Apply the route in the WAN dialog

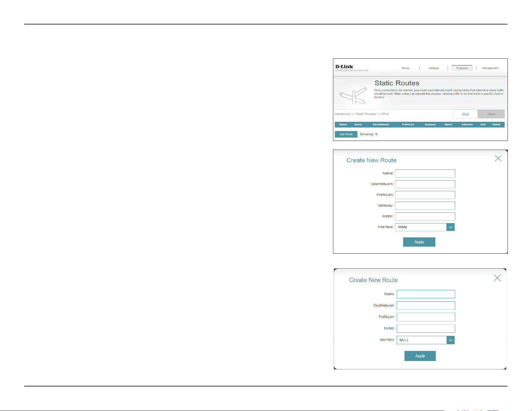[x=419, y=242]
